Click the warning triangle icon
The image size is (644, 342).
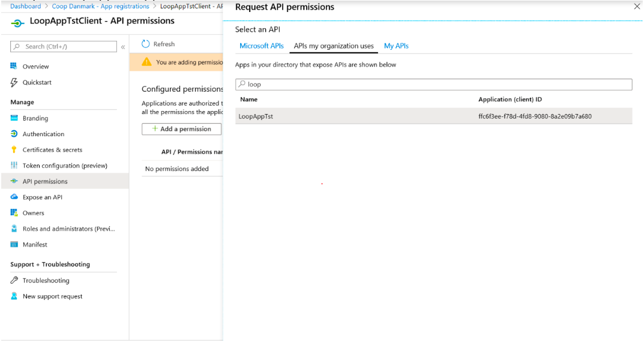(146, 62)
